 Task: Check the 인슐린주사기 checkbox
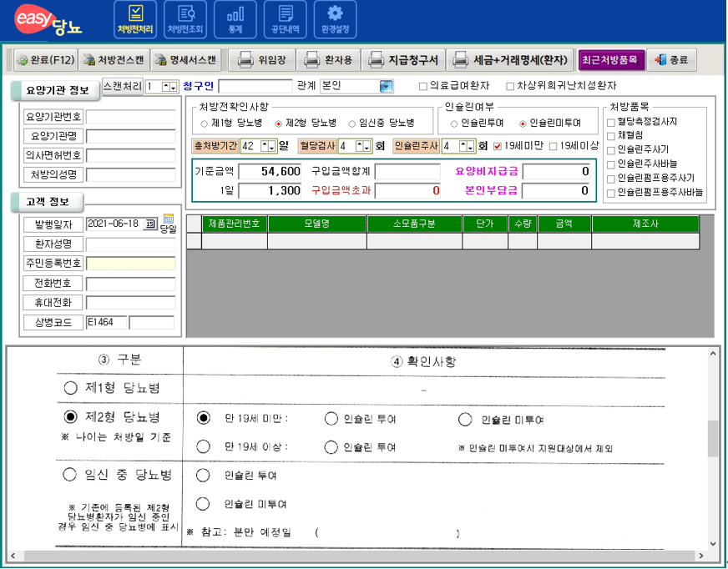pos(611,151)
